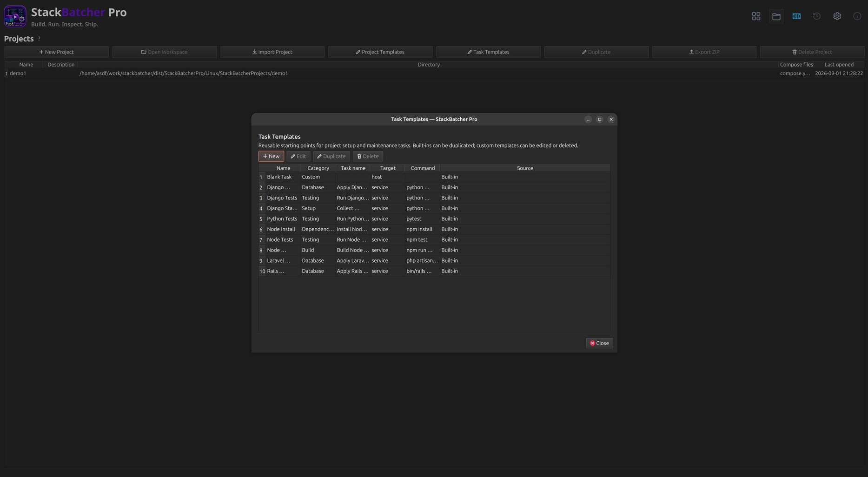Open the history clock icon
Screen dimensions: 868x477
pyautogui.click(x=816, y=16)
